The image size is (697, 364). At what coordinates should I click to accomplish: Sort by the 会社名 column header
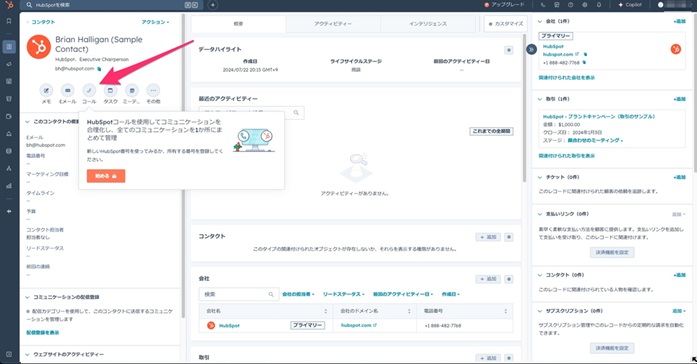click(x=266, y=311)
